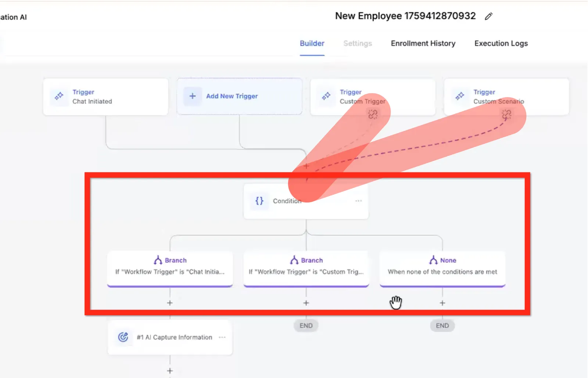Add a step under the Chat Initiated branch
The height and width of the screenshot is (378, 588).
170,303
